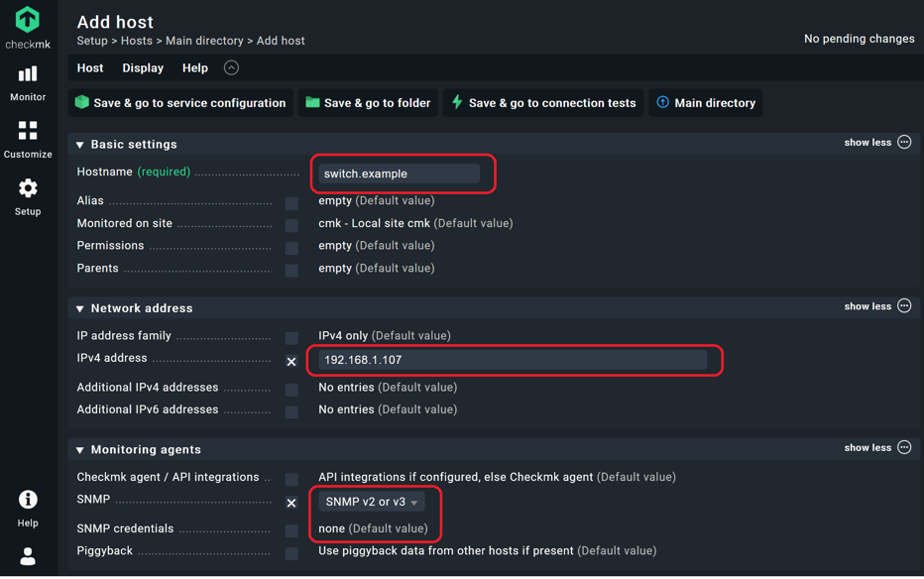The width and height of the screenshot is (924, 579).
Task: Open the Host menu
Action: click(90, 67)
